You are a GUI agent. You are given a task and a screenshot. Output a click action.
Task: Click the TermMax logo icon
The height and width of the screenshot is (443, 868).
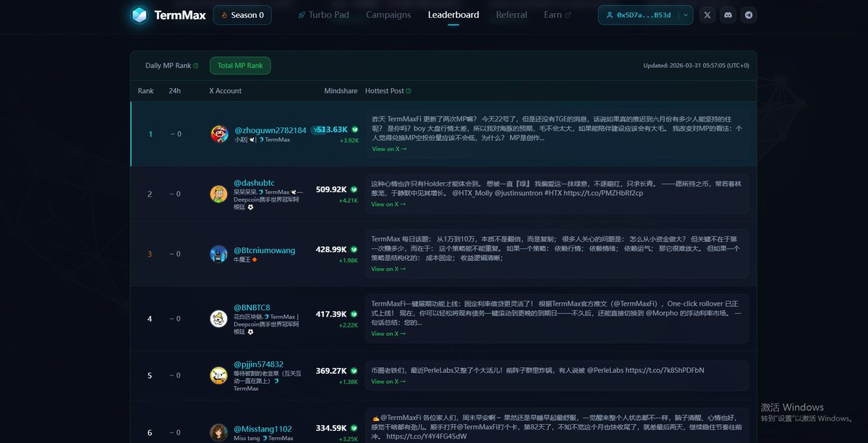[139, 15]
